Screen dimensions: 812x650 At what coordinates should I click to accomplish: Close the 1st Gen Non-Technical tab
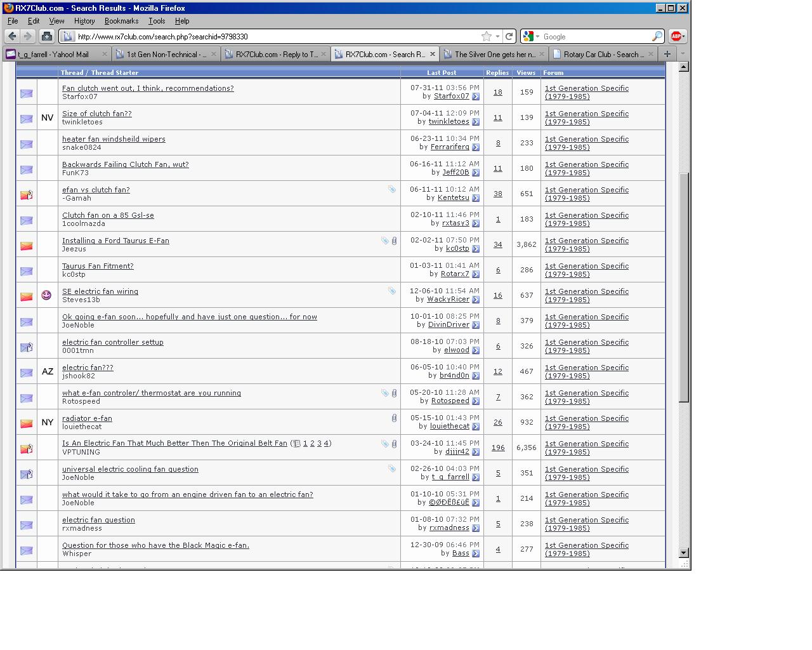point(214,54)
